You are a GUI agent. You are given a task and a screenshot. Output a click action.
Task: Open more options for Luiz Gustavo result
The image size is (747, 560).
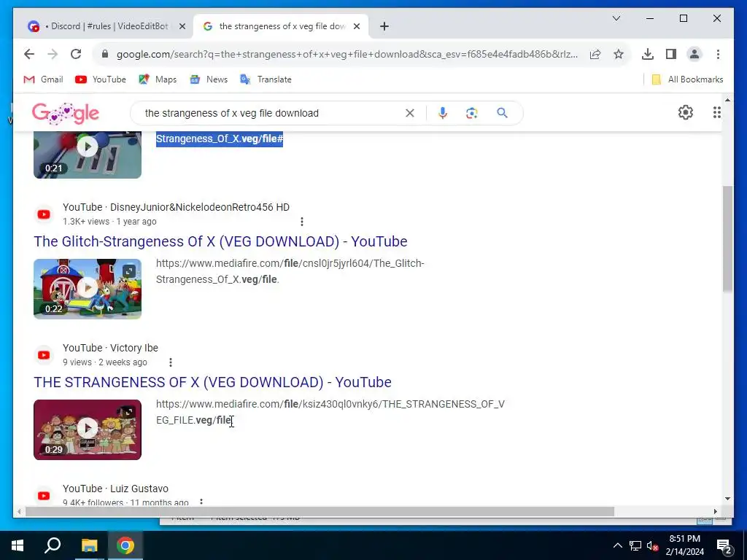(x=201, y=502)
